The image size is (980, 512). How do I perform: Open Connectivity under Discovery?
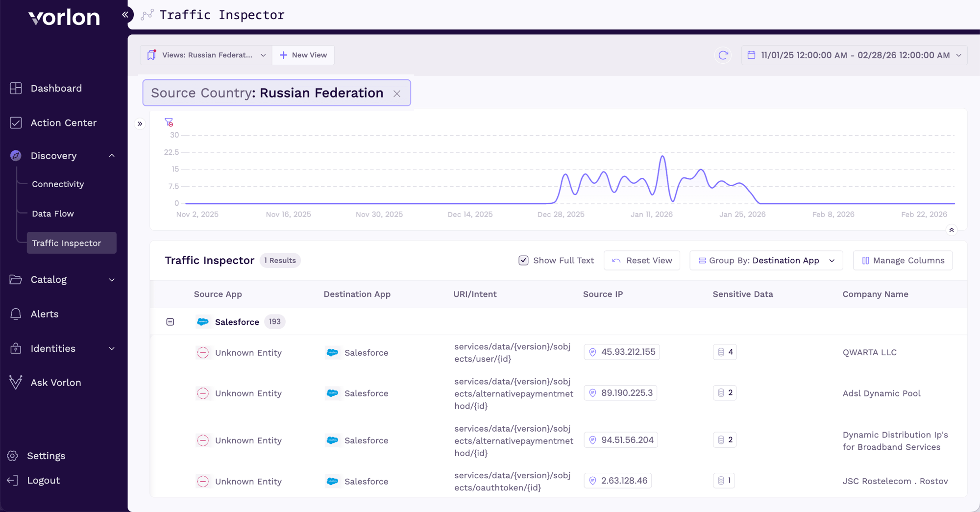click(x=58, y=184)
